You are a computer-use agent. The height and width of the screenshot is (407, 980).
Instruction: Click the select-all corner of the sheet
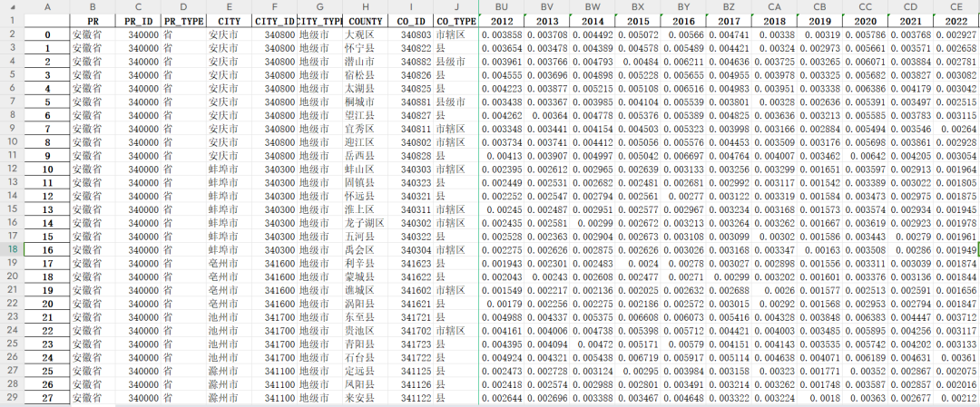pyautogui.click(x=13, y=7)
